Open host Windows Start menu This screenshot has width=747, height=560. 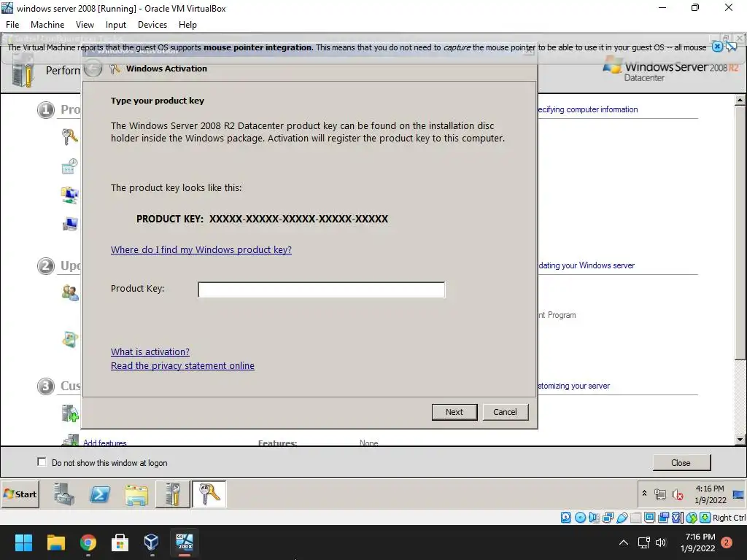23,542
